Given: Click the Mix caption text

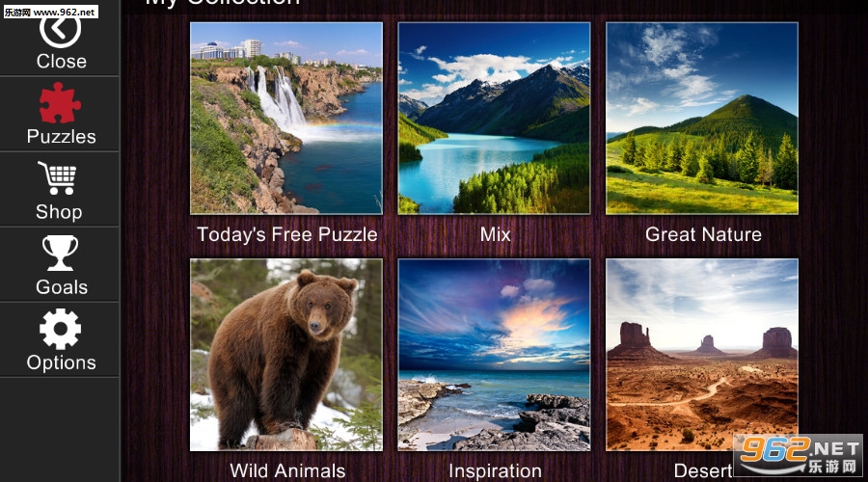Looking at the screenshot, I should click(x=495, y=234).
